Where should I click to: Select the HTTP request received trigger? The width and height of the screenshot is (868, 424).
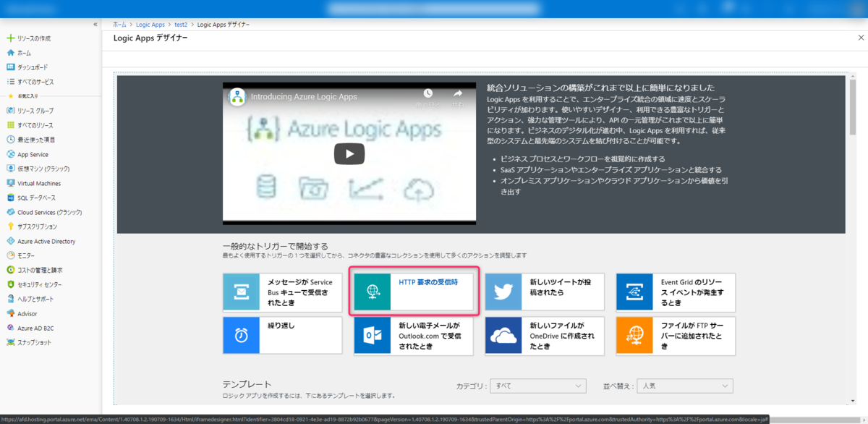click(414, 292)
